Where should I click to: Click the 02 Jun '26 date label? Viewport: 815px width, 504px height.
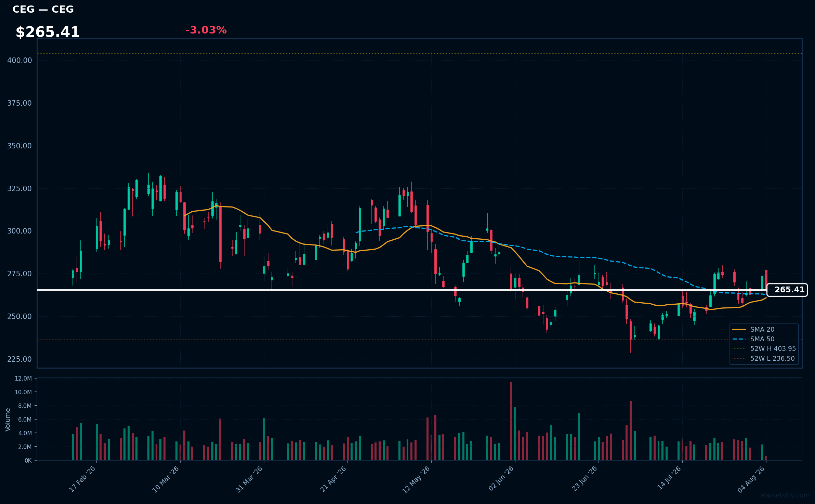pos(501,479)
